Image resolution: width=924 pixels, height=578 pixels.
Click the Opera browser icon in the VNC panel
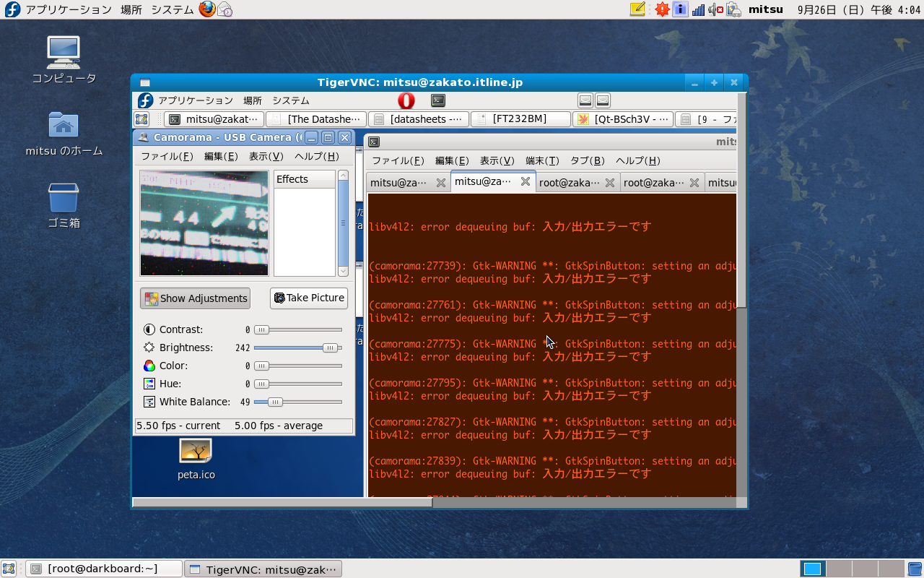[406, 100]
